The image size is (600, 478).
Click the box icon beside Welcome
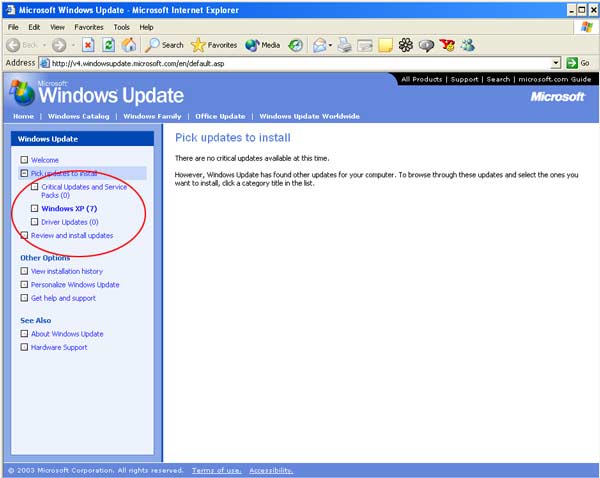point(24,160)
